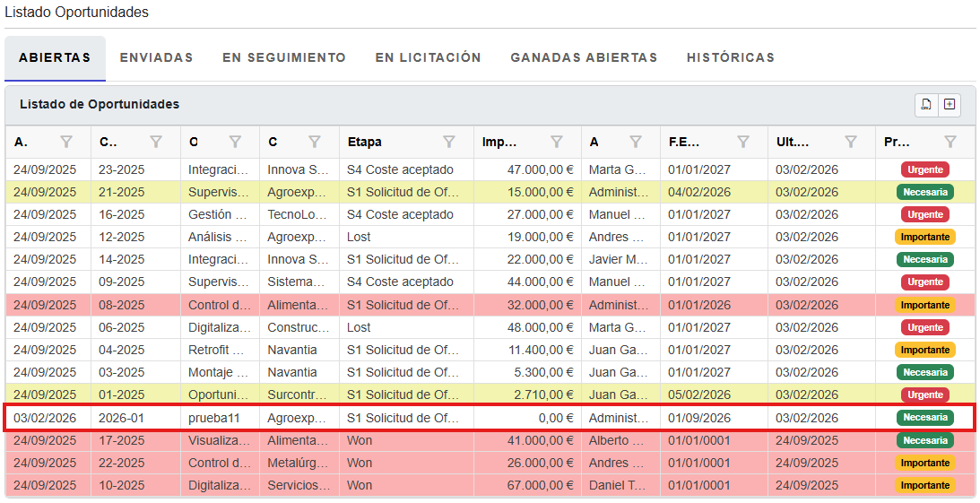Open the F.E... column filter icon
980x503 pixels.
click(x=743, y=142)
